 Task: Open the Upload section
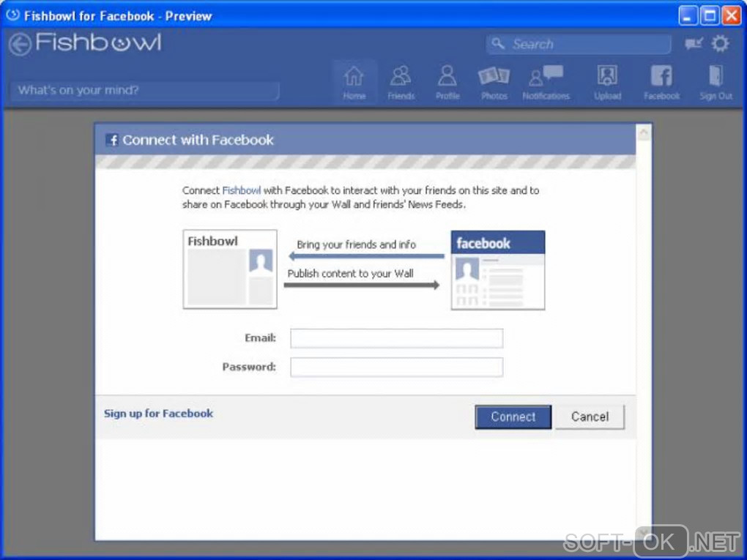tap(607, 83)
